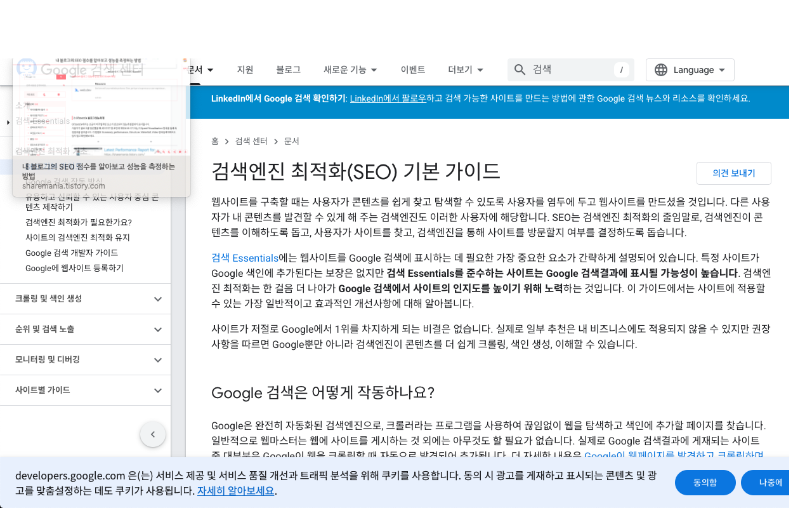Click the tab preview card titled 내 블로그의 SEO 점수를
The width and height of the screenshot is (812, 508).
[101, 126]
